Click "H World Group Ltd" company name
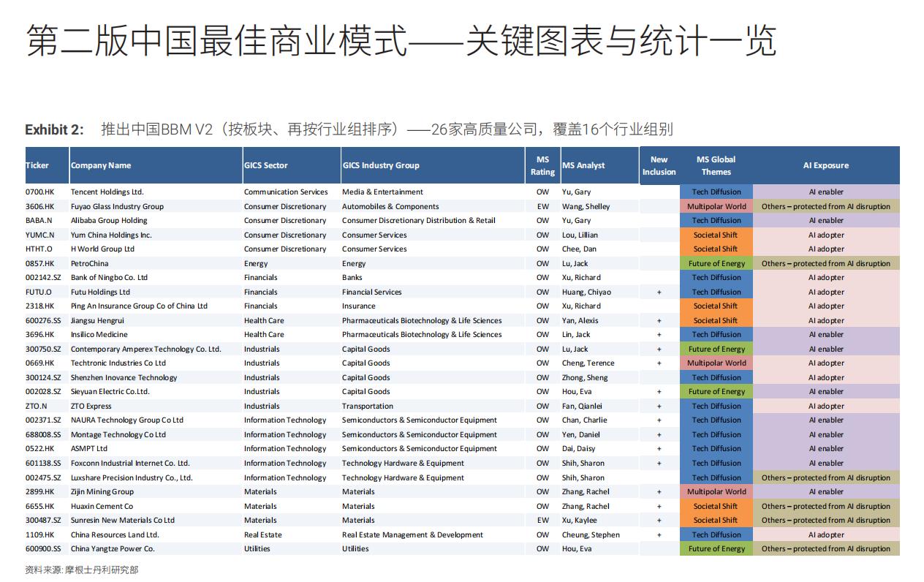Screen dimensions: 924x582 (102, 249)
